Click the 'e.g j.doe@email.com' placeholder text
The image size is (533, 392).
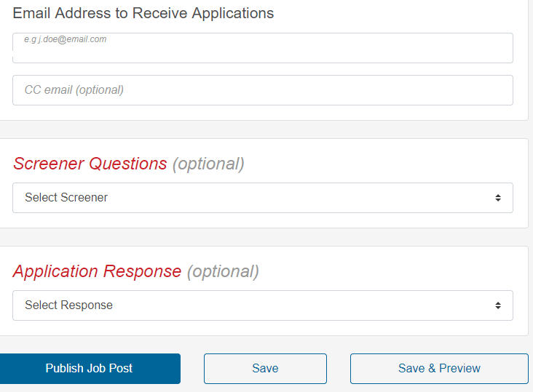click(66, 39)
